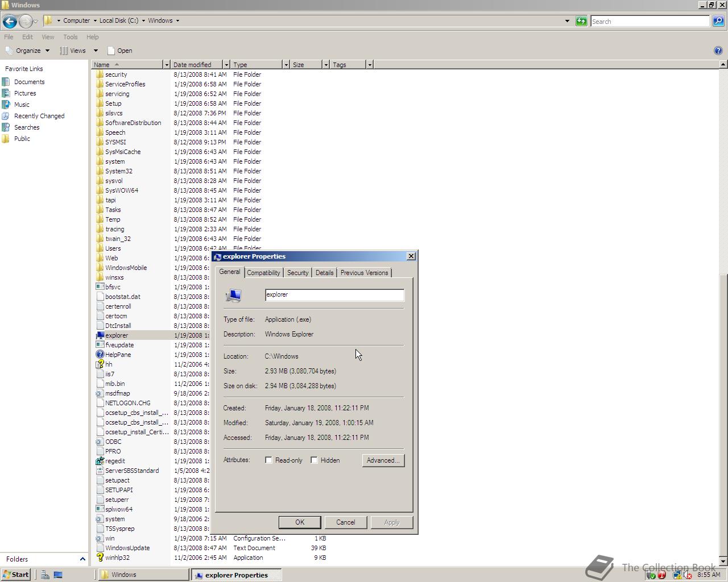
Task: Open the Type column dropdown arrow
Action: tap(286, 65)
